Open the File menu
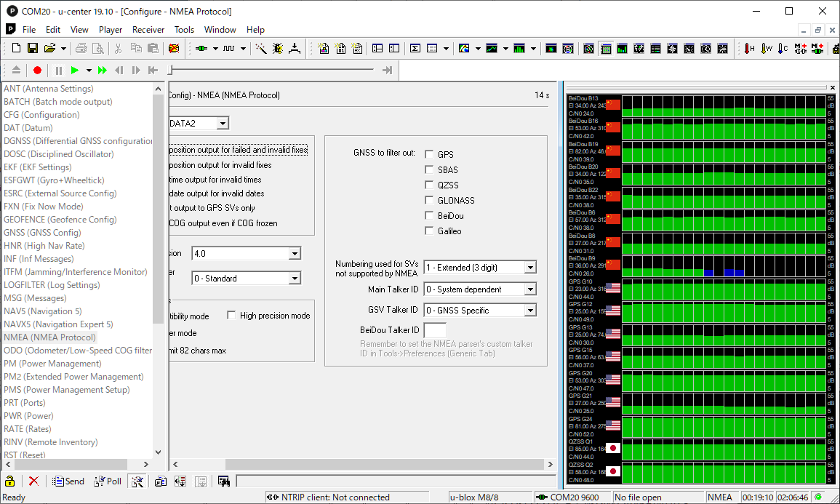 [29, 30]
